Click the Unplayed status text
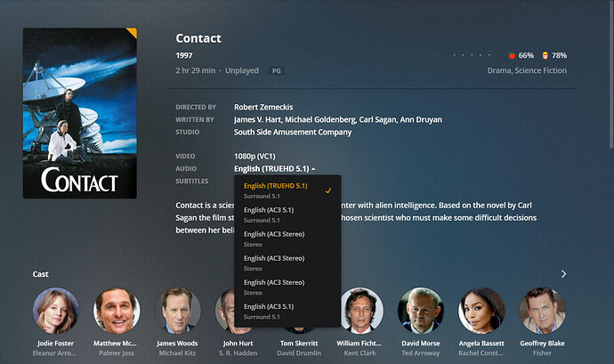The height and width of the screenshot is (364, 614). (242, 70)
